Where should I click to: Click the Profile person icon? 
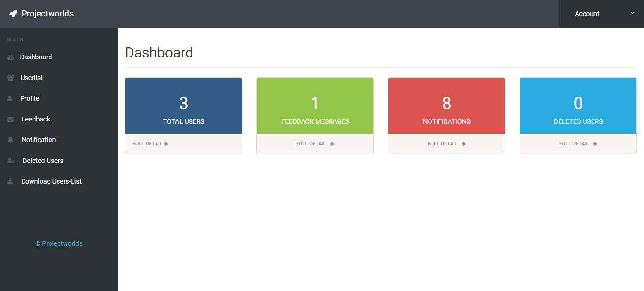[10, 98]
